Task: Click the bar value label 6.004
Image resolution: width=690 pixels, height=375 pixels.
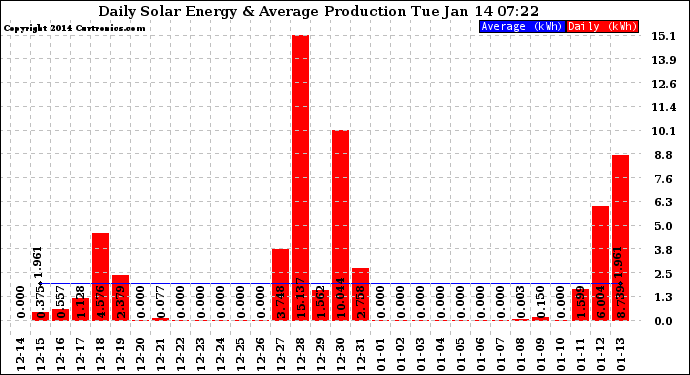Action: (601, 302)
